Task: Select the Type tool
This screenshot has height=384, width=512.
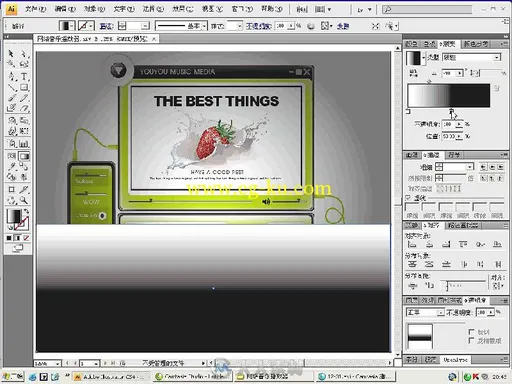Action: [x=24, y=76]
